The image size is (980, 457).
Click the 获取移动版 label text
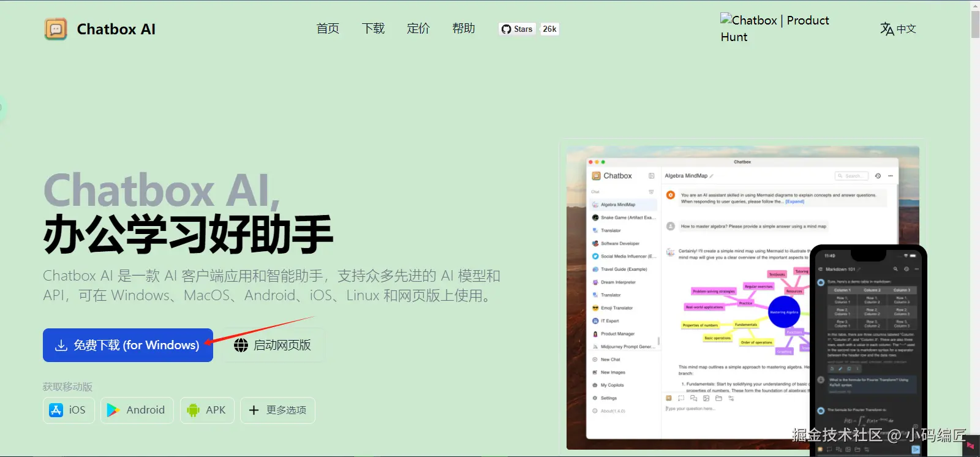coord(67,387)
